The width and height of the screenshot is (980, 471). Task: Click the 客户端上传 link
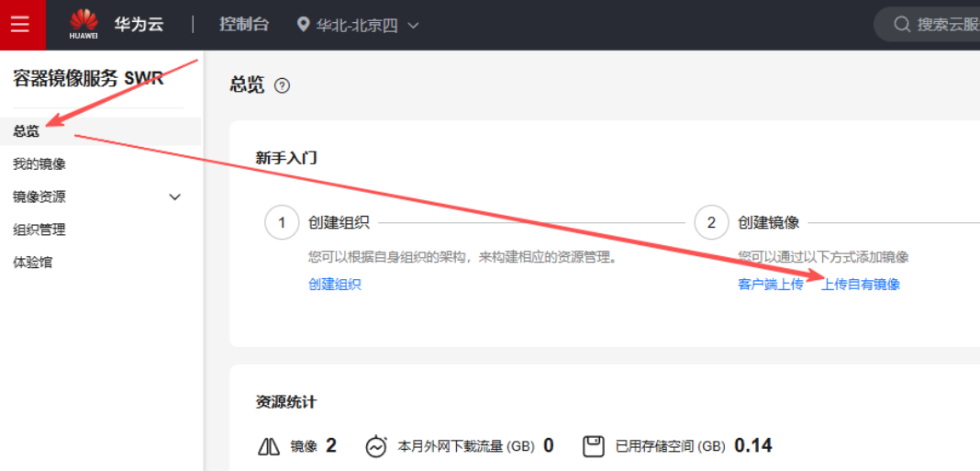pos(770,285)
